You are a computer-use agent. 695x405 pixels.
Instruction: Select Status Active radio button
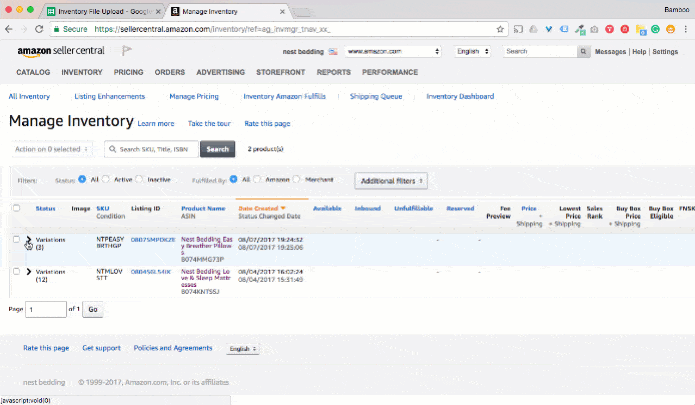105,179
